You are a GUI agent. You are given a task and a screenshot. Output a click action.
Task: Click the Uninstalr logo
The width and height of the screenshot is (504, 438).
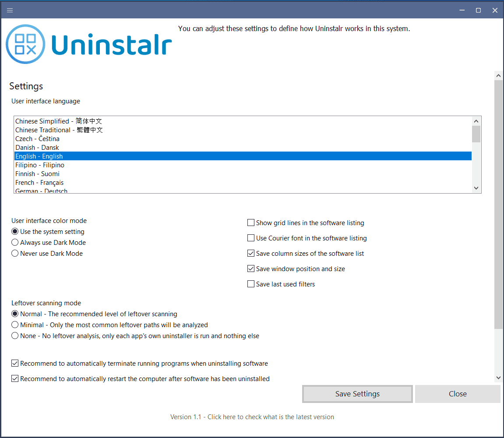click(89, 44)
